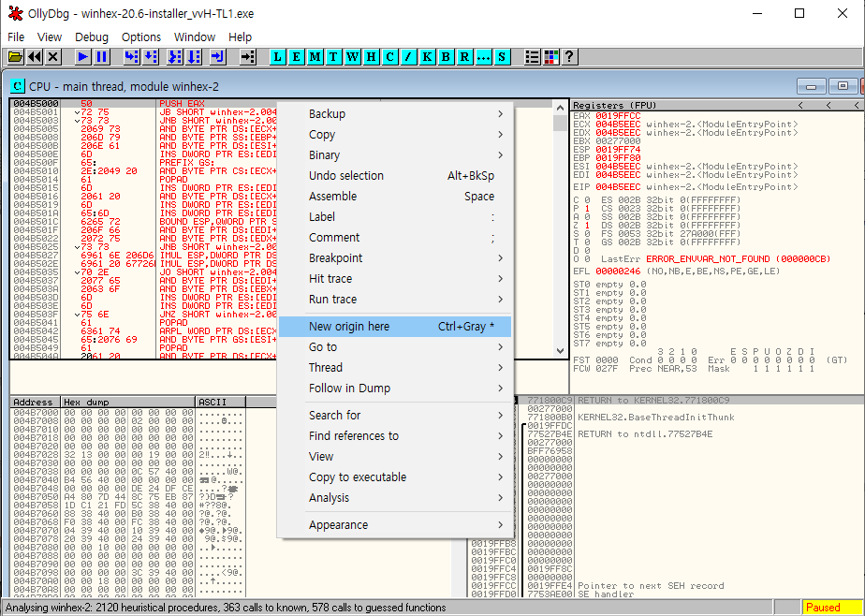Expand the Backup submenu
865x616 pixels.
tap(395, 113)
